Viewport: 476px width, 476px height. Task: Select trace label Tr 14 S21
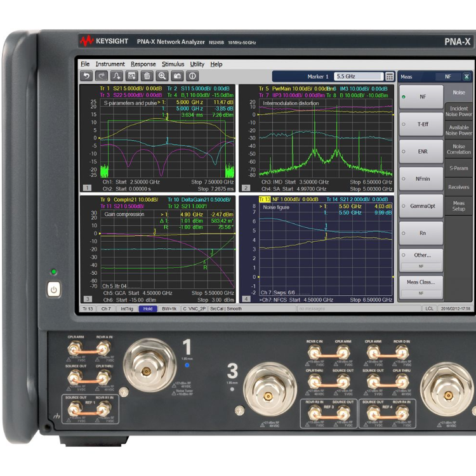click(x=357, y=199)
